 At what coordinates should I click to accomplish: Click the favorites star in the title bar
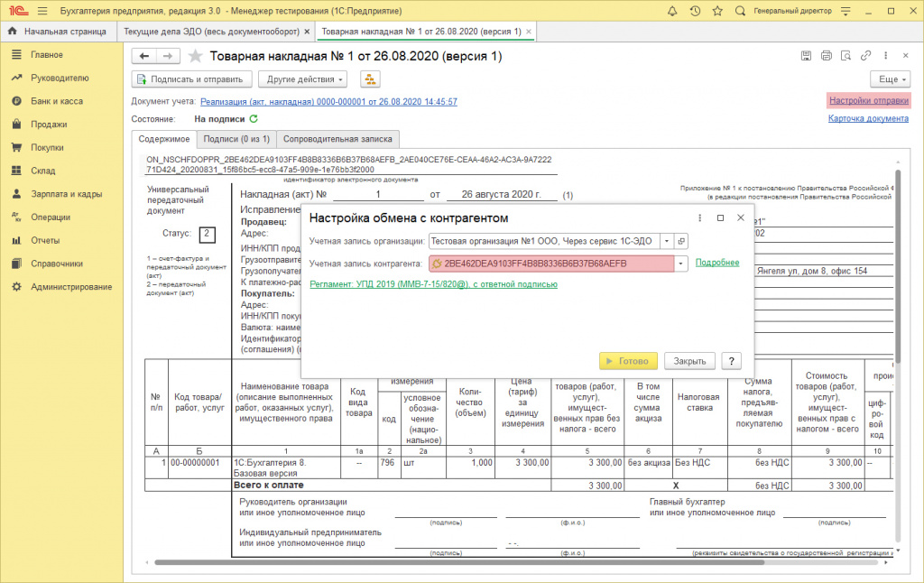click(716, 11)
